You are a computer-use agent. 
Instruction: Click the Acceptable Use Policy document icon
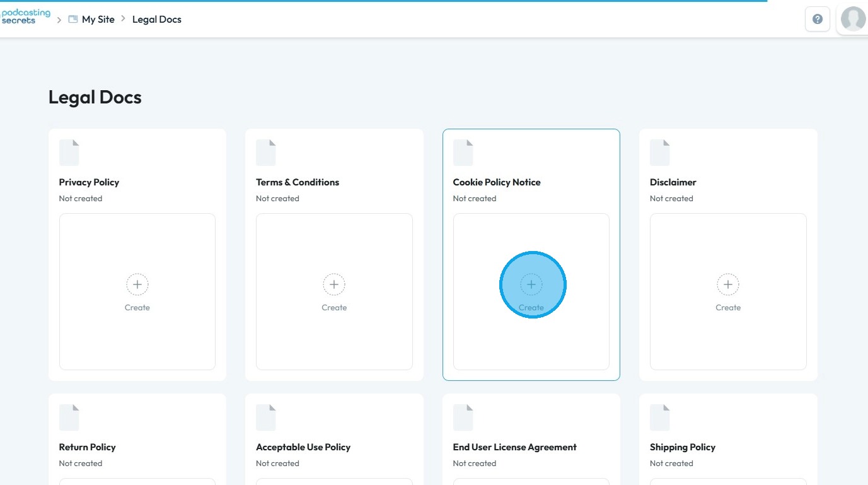[266, 418]
